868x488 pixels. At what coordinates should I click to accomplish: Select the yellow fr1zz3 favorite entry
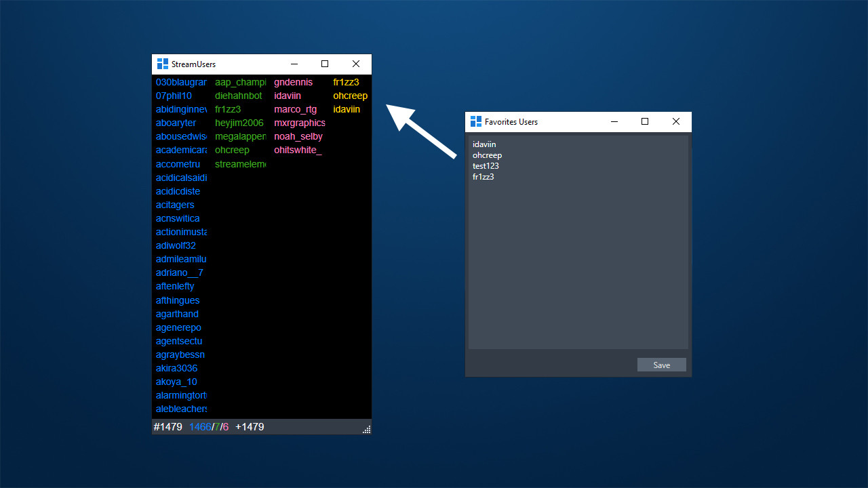click(x=346, y=82)
